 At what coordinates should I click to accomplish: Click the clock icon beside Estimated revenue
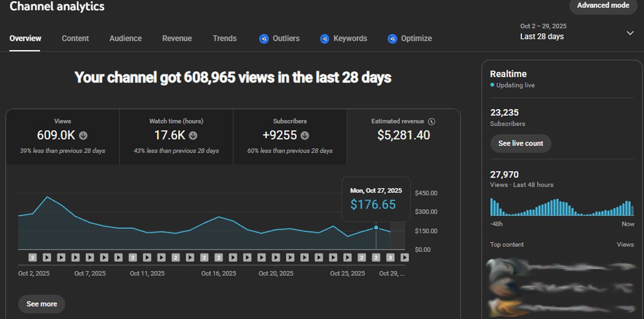pos(432,121)
